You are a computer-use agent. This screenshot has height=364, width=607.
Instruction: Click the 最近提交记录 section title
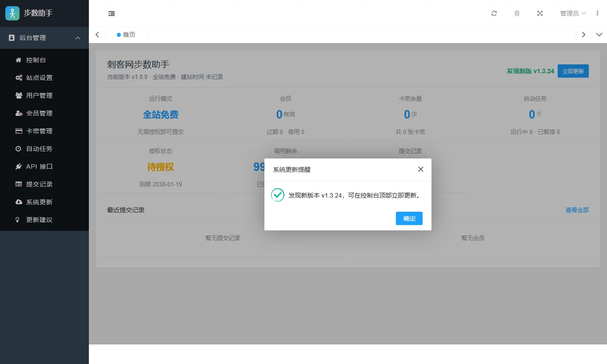click(126, 210)
